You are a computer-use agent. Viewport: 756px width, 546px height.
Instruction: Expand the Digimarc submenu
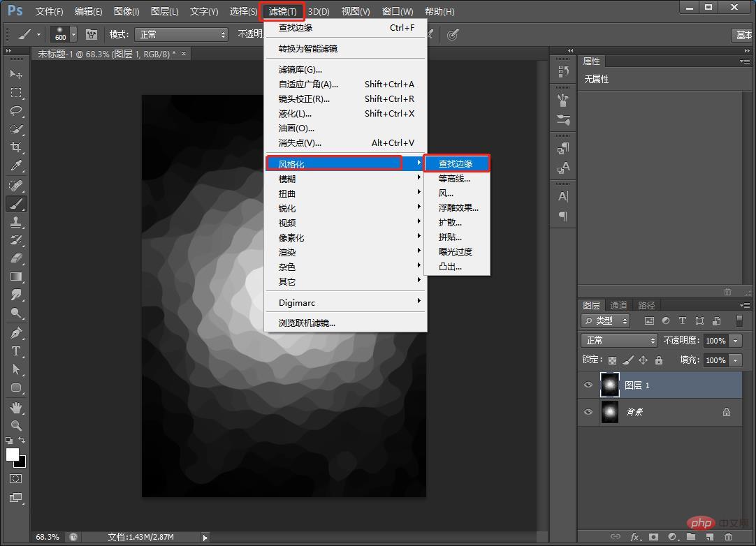pos(345,302)
